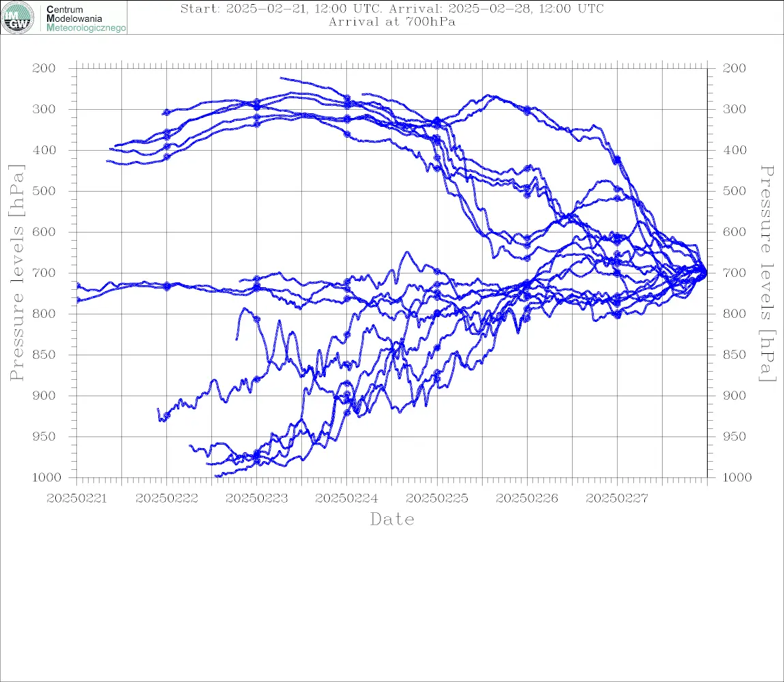Image resolution: width=784 pixels, height=682 pixels.
Task: Click the left axis 600 pressure label
Action: [x=44, y=232]
